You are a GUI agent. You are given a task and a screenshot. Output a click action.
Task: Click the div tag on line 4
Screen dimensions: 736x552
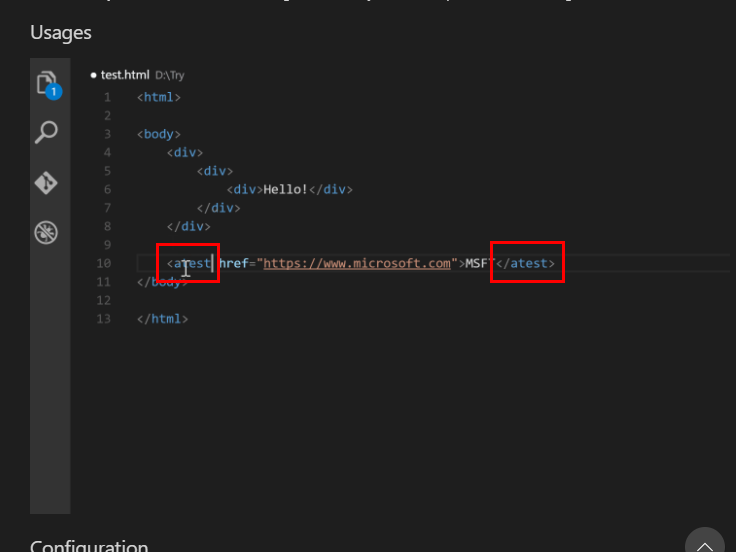(x=185, y=153)
